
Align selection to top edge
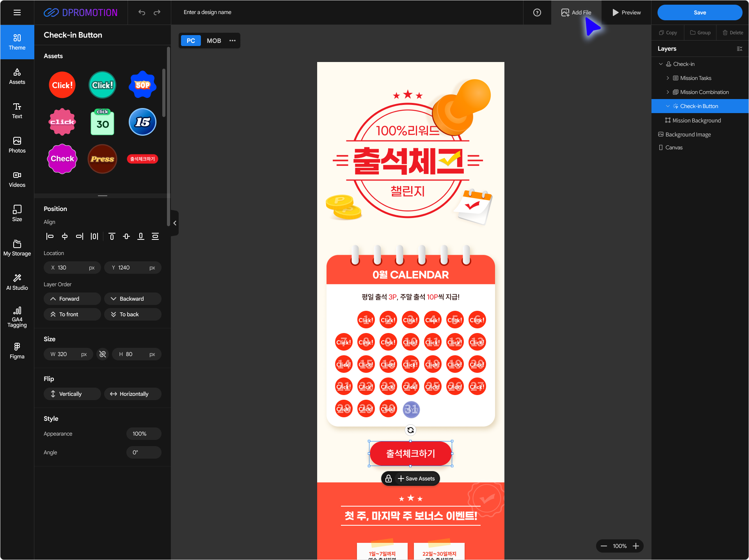click(x=112, y=236)
